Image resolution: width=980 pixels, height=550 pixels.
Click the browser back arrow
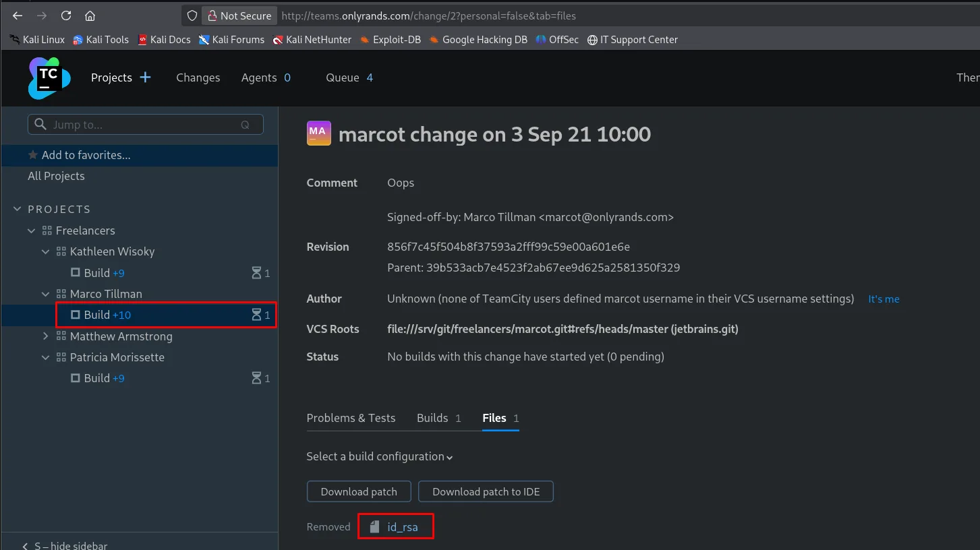[x=18, y=16]
